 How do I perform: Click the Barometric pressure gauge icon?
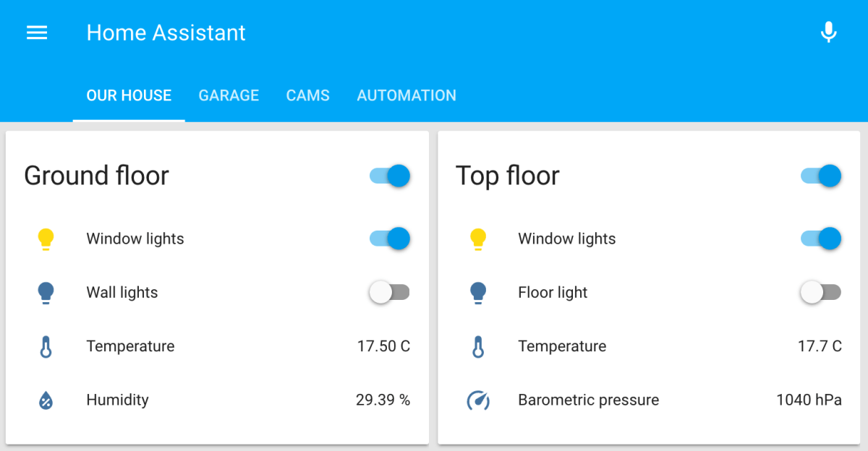477,400
